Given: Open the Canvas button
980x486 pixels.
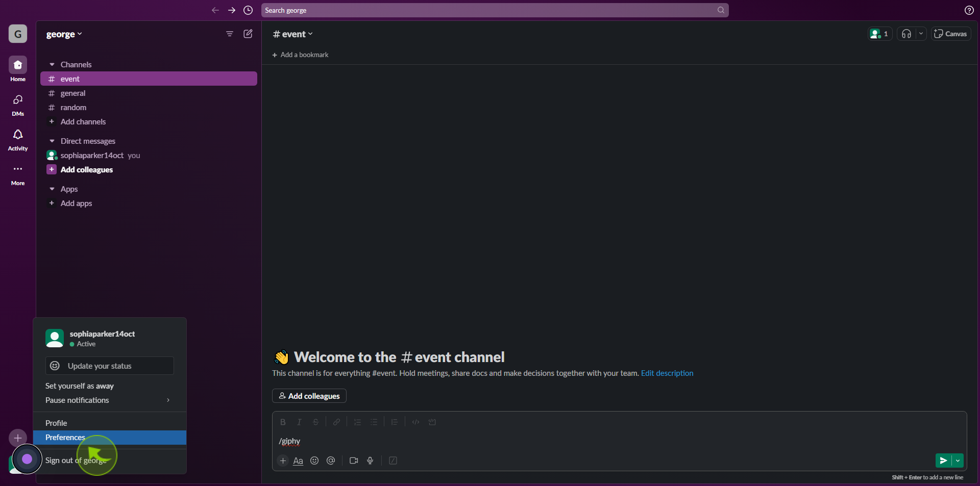Looking at the screenshot, I should click(x=951, y=34).
